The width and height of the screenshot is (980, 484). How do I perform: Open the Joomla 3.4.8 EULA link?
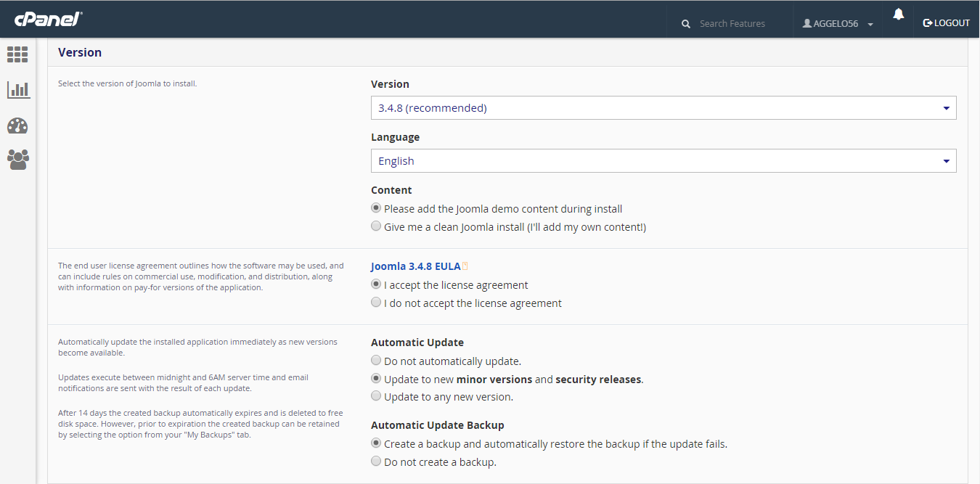click(416, 266)
